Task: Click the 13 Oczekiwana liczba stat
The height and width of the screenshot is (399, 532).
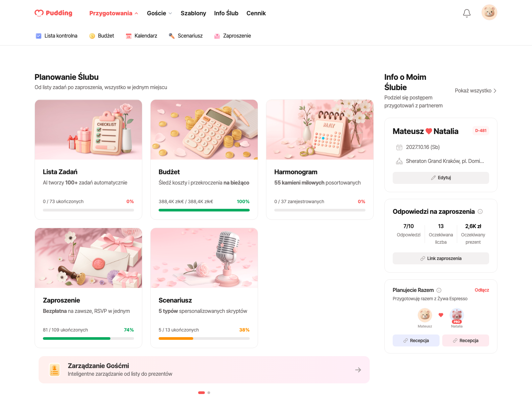Action: pyautogui.click(x=441, y=234)
